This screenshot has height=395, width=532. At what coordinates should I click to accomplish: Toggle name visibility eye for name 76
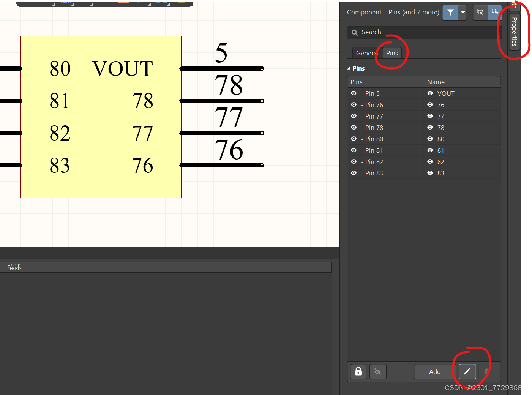point(430,105)
